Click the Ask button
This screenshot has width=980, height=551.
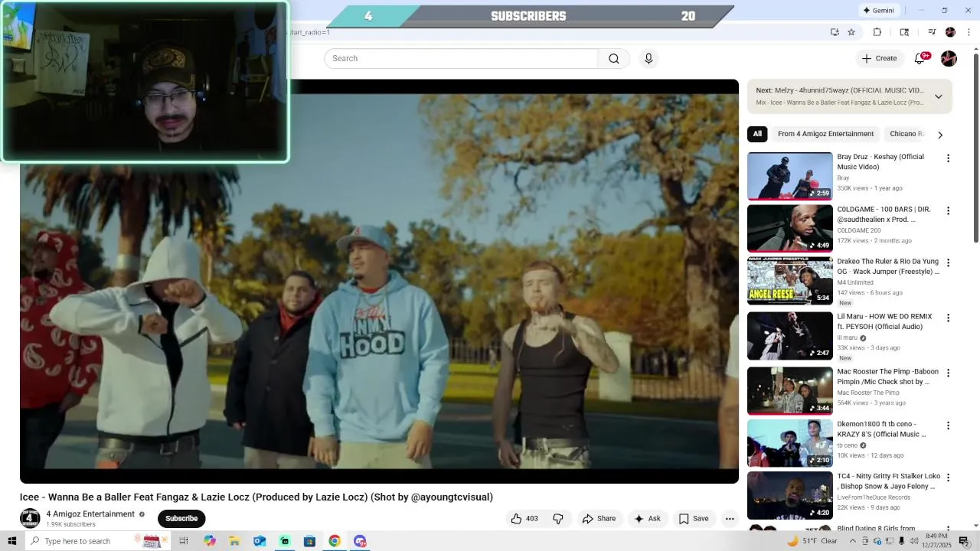coord(647,519)
